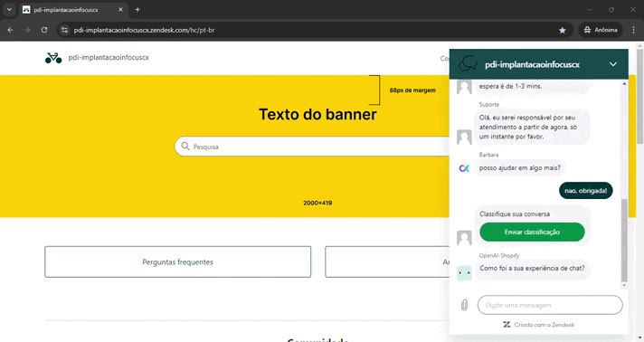Click the Digite uma mensagem field
Image resolution: width=644 pixels, height=342 pixels.
tap(550, 305)
